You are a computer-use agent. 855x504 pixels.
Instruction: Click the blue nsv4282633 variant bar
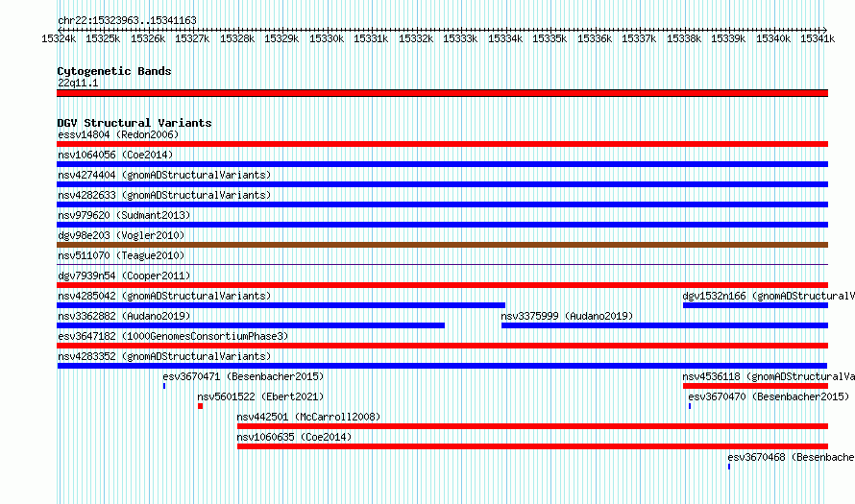(x=442, y=204)
